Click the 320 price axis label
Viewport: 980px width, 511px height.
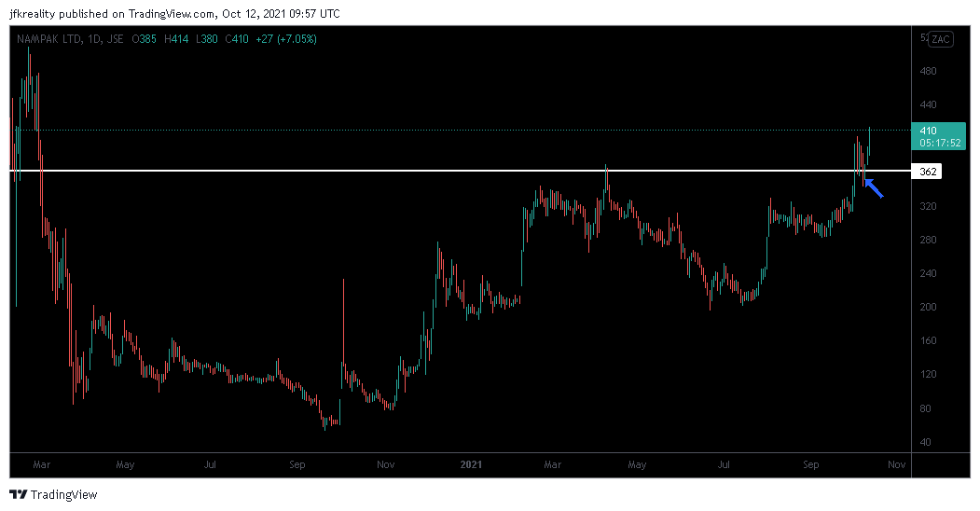pyautogui.click(x=929, y=206)
